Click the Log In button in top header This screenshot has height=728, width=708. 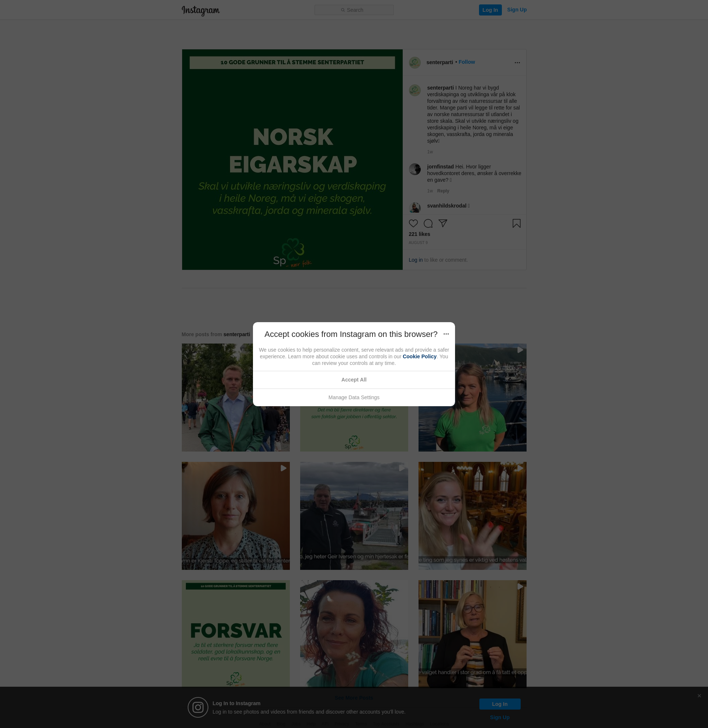pos(490,10)
